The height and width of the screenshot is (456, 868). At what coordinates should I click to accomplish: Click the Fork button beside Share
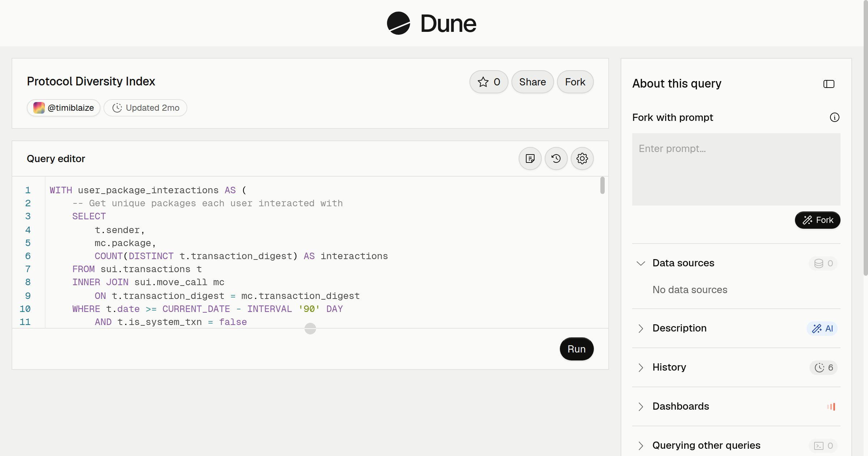click(x=575, y=82)
